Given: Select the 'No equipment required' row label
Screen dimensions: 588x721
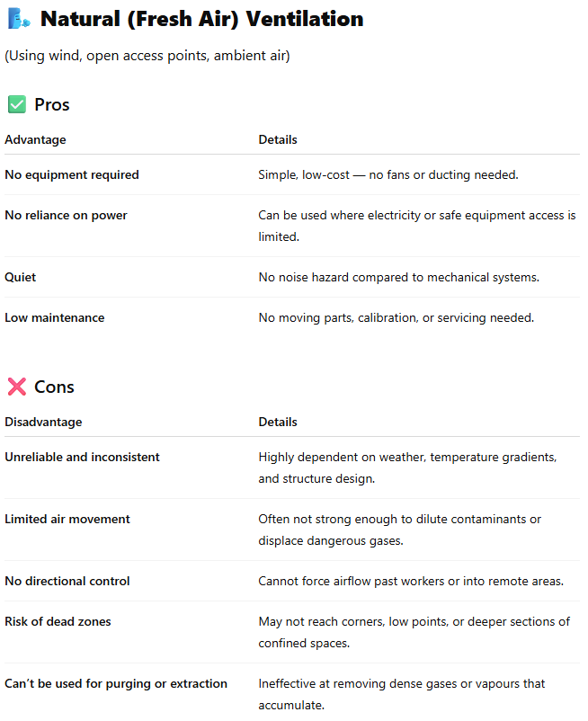Looking at the screenshot, I should click(72, 174).
